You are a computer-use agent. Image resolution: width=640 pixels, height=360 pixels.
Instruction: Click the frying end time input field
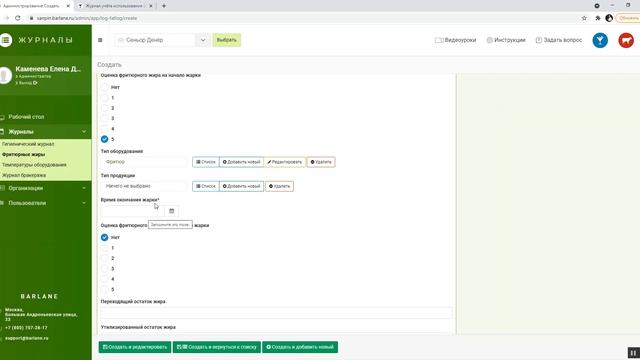click(133, 211)
